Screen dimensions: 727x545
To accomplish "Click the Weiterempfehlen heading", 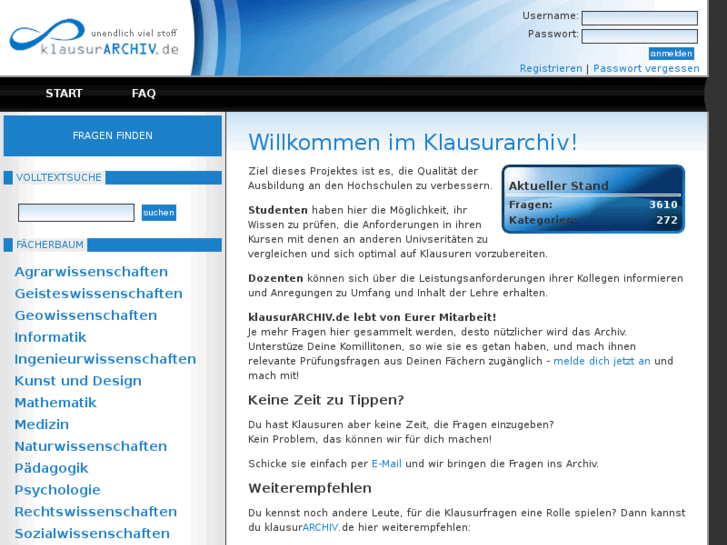I will [310, 488].
